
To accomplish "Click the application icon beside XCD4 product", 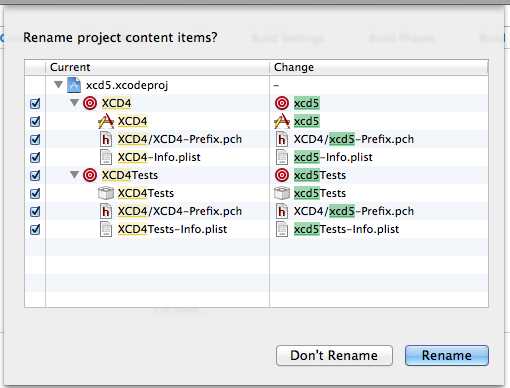I will click(x=106, y=121).
